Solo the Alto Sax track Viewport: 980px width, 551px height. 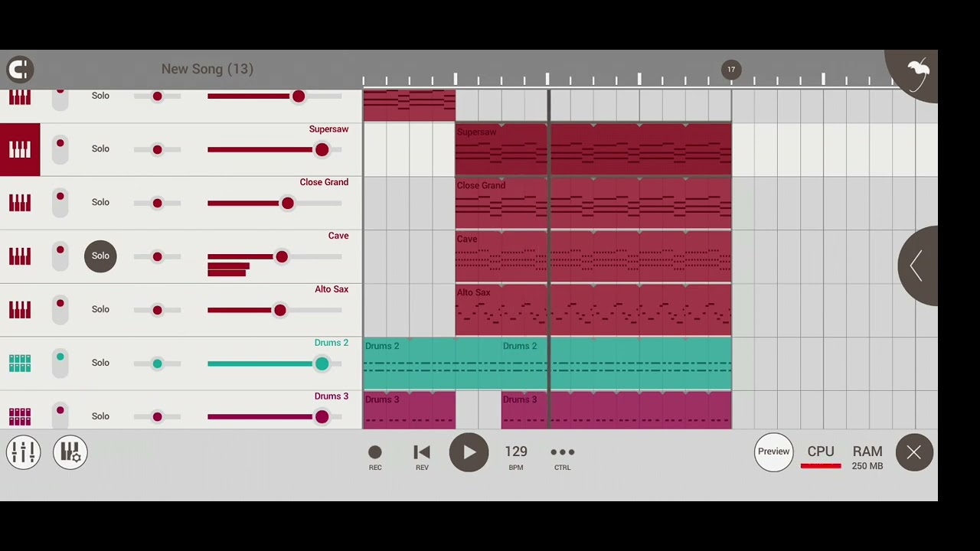click(100, 309)
